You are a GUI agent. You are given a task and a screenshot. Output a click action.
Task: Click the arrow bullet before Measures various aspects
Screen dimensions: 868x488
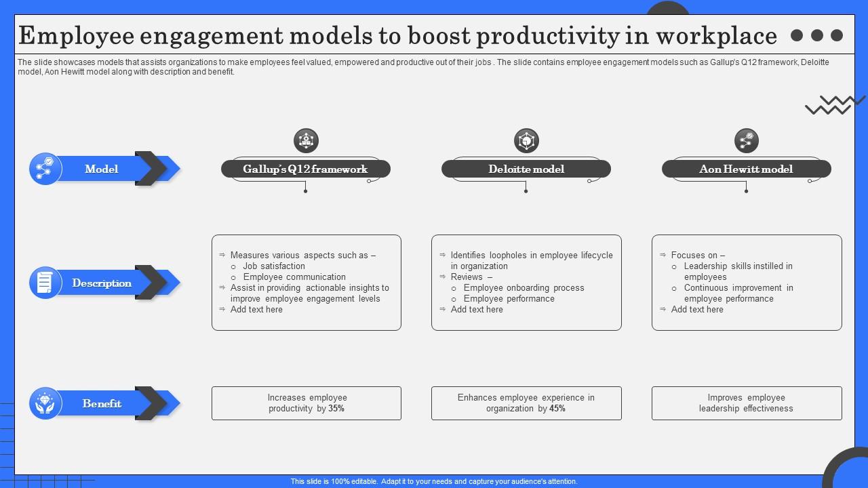coord(220,256)
